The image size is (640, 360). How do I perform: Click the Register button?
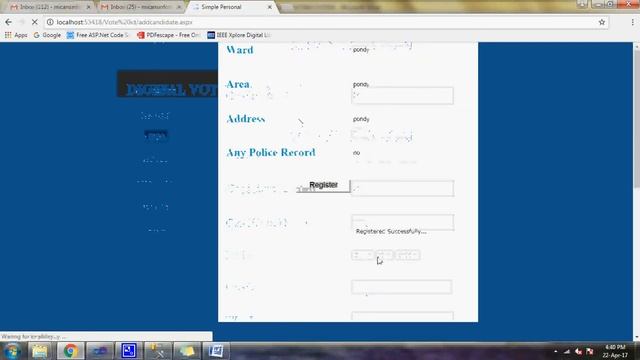pyautogui.click(x=323, y=185)
